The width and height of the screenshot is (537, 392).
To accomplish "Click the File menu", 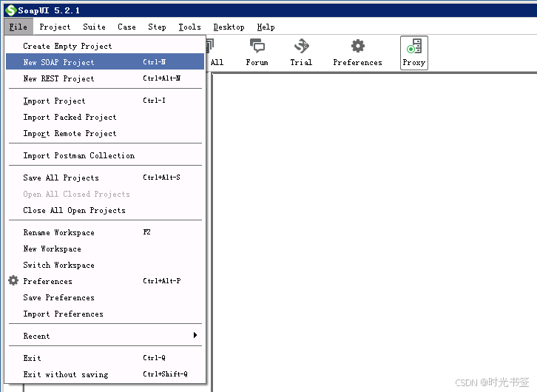I will [x=18, y=27].
